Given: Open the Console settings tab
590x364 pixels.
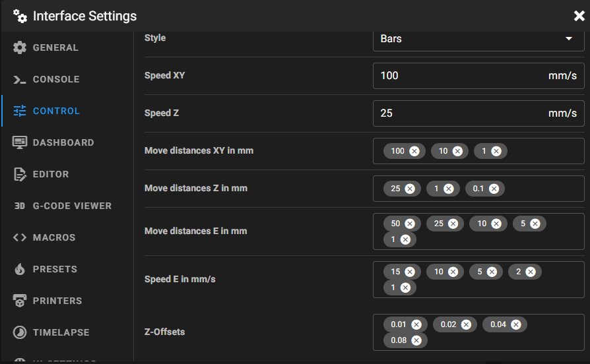Looking at the screenshot, I should tap(67, 79).
